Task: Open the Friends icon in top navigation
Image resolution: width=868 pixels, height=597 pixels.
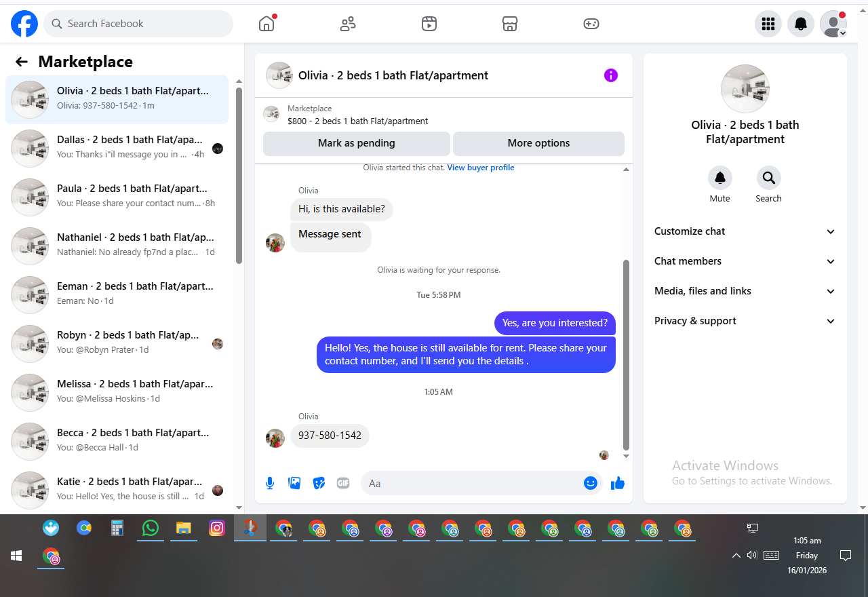Action: pyautogui.click(x=348, y=24)
